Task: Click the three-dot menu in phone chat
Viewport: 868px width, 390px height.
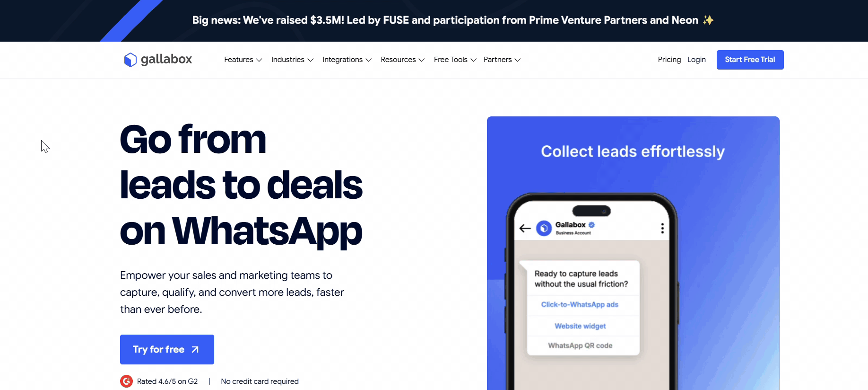Action: 662,229
